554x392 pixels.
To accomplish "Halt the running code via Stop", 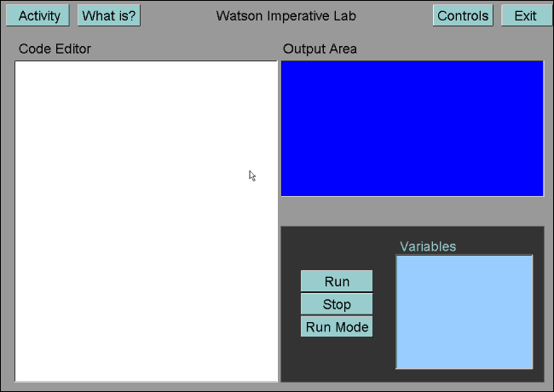I will (x=337, y=304).
